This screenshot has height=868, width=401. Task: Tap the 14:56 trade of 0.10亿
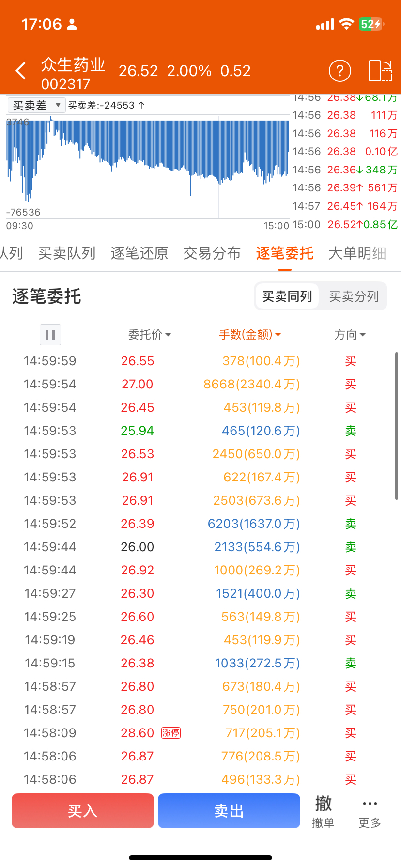click(x=345, y=152)
